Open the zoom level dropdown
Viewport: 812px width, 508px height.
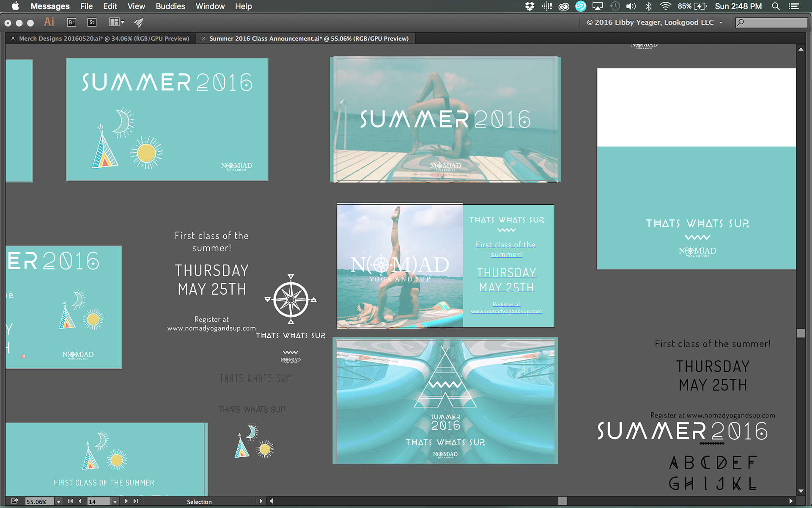58,502
